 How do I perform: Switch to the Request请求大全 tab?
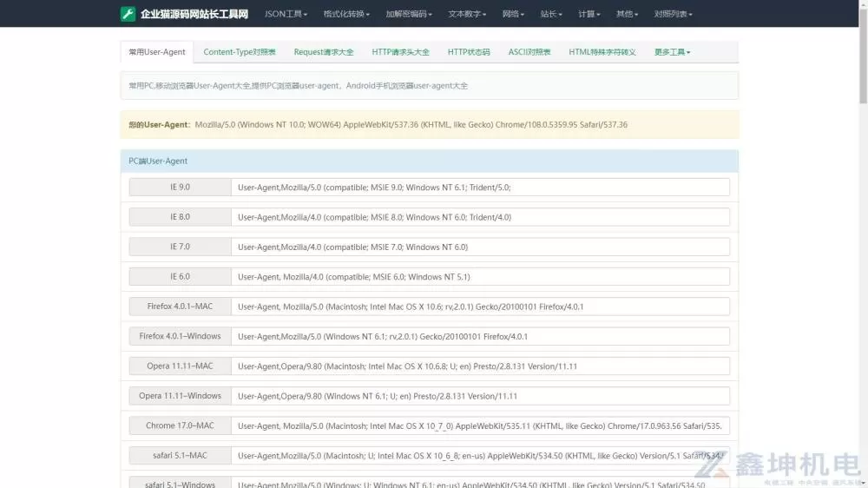[x=323, y=52]
